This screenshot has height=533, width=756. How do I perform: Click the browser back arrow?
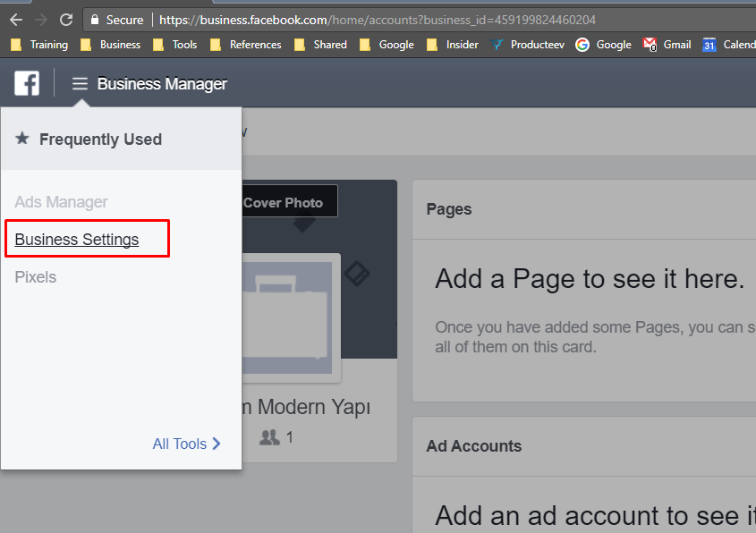(x=15, y=20)
